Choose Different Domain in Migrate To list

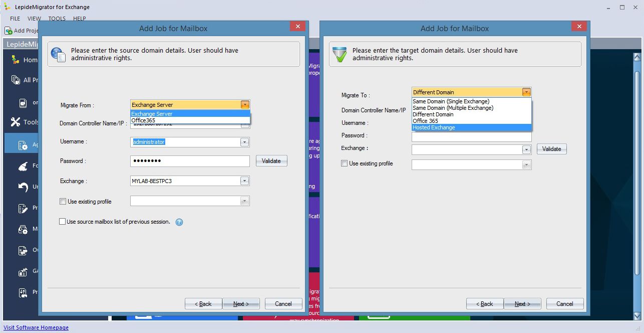[x=471, y=114]
